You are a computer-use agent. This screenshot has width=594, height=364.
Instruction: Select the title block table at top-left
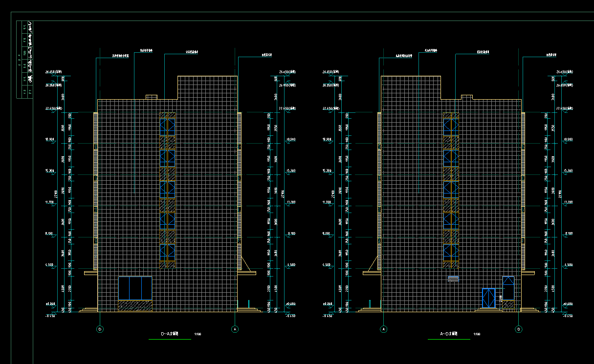[x=24, y=60]
